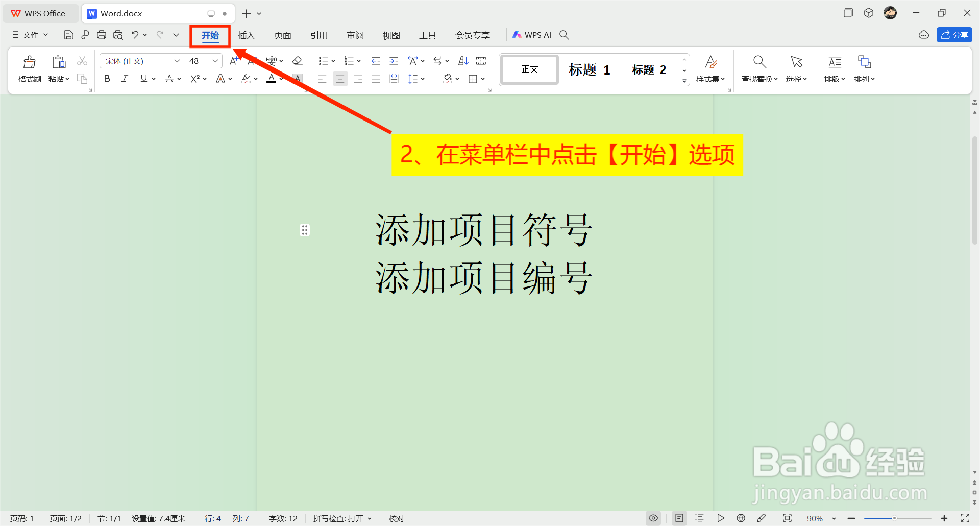Click the zoom slider handle
The image size is (980, 526).
tap(894, 518)
